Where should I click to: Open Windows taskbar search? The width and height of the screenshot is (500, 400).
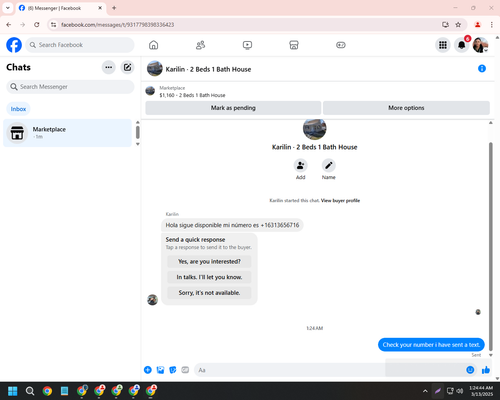point(30,391)
